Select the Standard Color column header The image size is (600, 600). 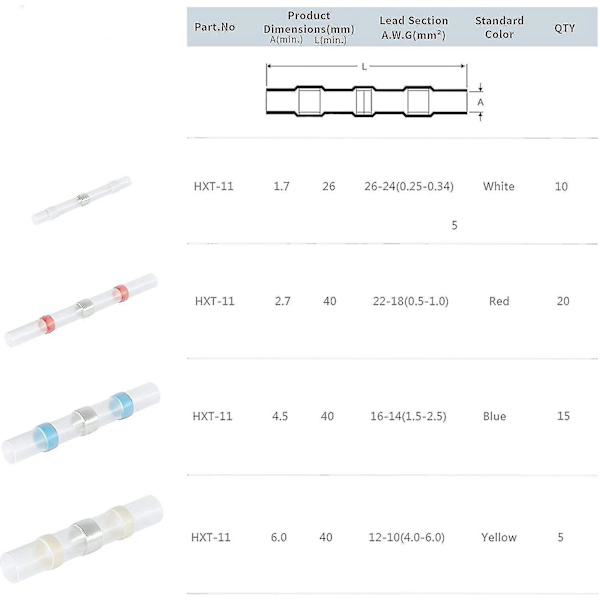pos(499,27)
